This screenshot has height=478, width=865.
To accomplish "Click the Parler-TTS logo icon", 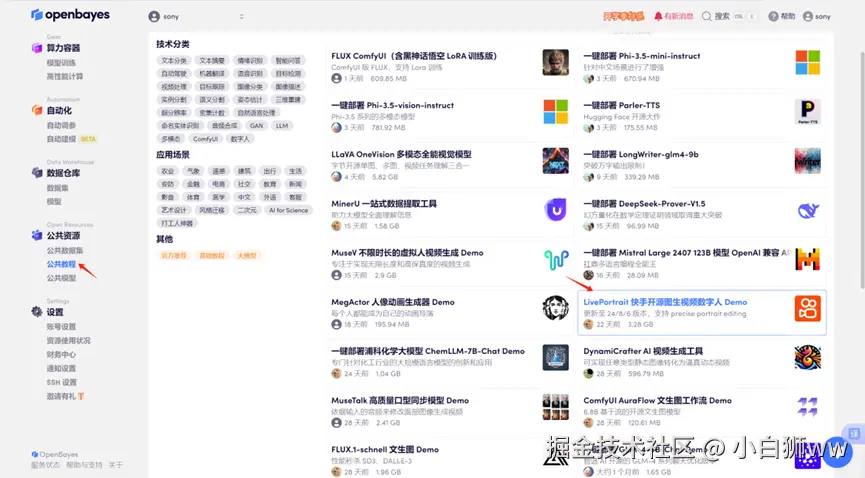I will pos(808,111).
